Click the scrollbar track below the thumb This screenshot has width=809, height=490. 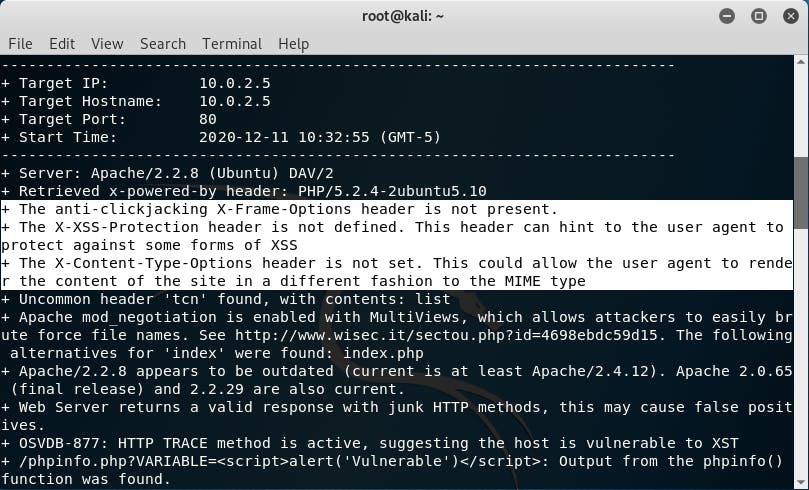coord(801,400)
